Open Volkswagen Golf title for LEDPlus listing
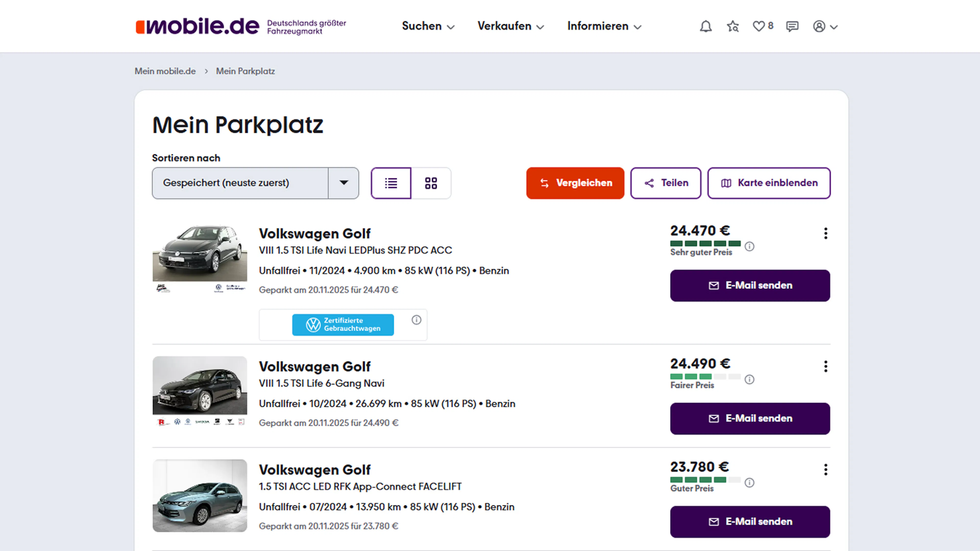 (x=315, y=233)
